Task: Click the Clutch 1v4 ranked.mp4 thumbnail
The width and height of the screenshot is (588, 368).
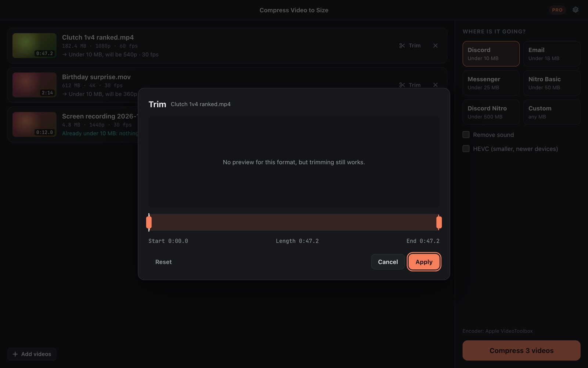Action: [x=35, y=46]
